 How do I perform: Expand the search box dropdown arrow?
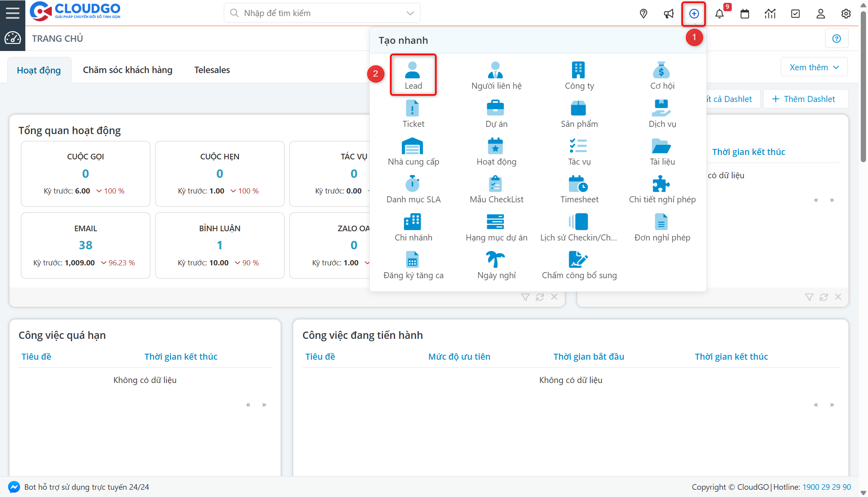(x=410, y=13)
